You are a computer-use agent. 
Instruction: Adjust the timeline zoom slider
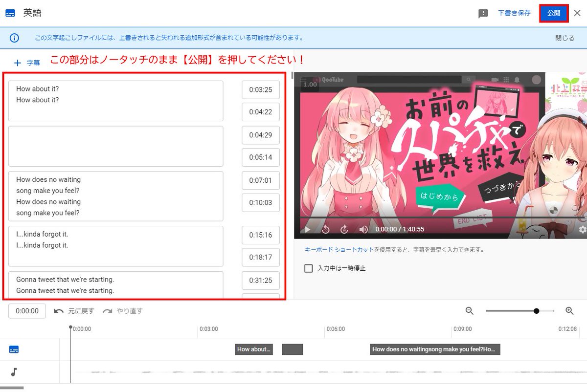537,311
